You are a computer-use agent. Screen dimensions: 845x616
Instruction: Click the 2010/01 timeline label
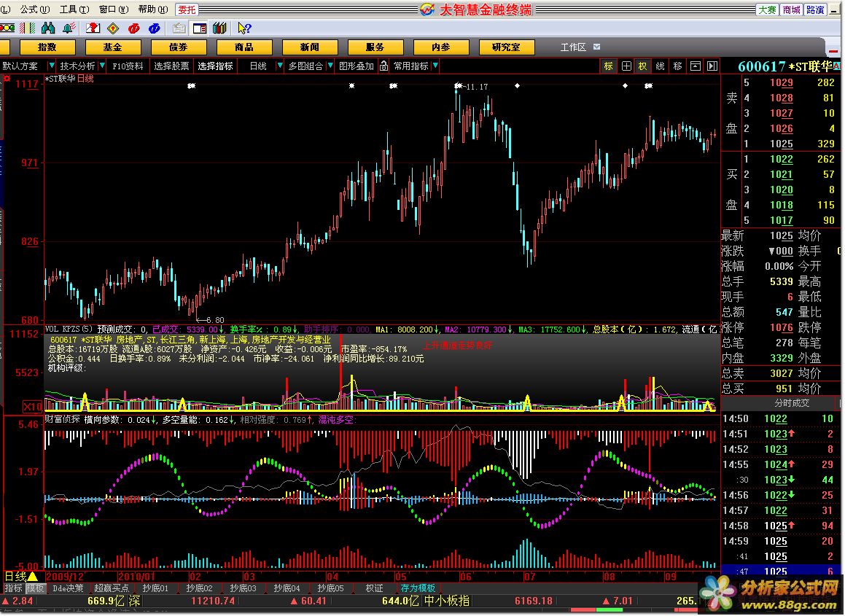(x=136, y=577)
